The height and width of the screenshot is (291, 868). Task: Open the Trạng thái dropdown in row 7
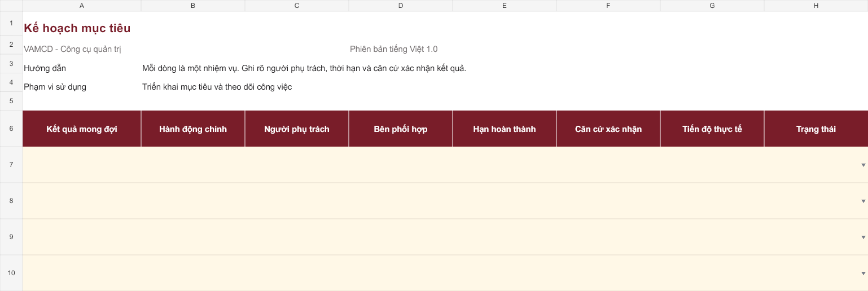pos(863,165)
